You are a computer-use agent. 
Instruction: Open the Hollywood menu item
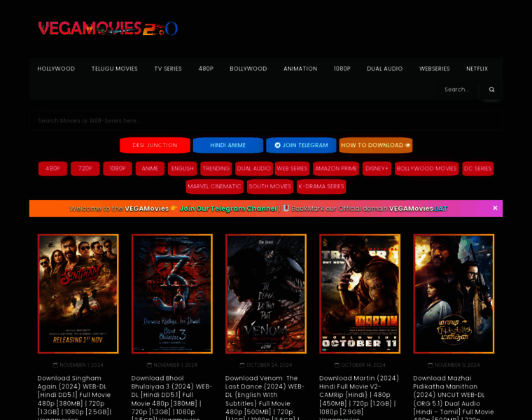point(56,69)
